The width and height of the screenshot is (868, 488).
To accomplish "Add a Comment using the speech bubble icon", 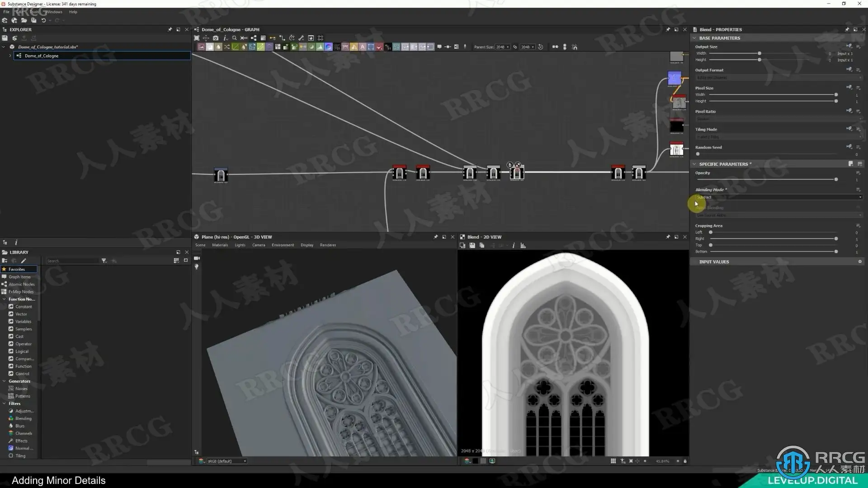I will (439, 47).
